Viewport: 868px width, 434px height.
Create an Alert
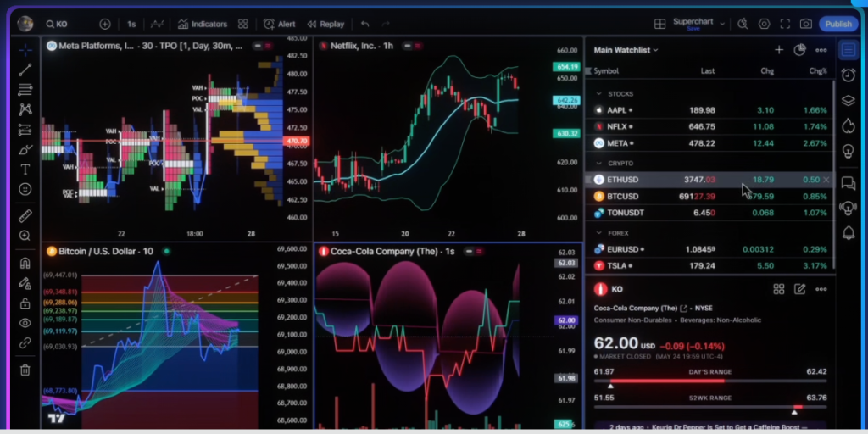(x=280, y=25)
